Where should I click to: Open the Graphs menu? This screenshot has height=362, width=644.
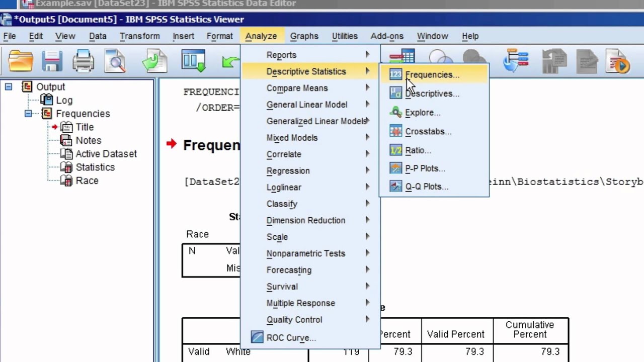pyautogui.click(x=304, y=36)
